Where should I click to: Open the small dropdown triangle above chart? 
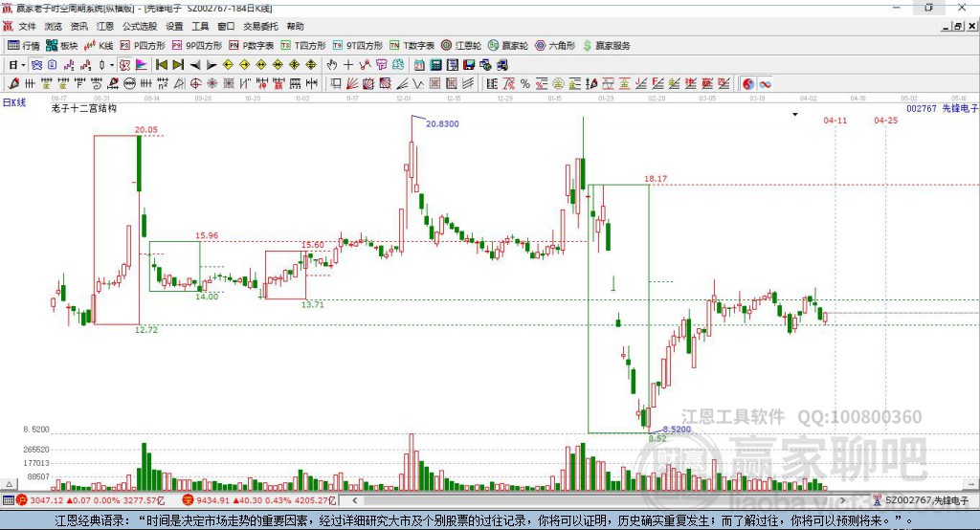coord(795,115)
